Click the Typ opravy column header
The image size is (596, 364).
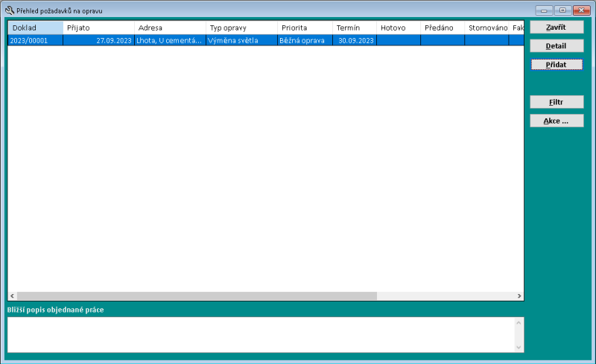tap(241, 28)
